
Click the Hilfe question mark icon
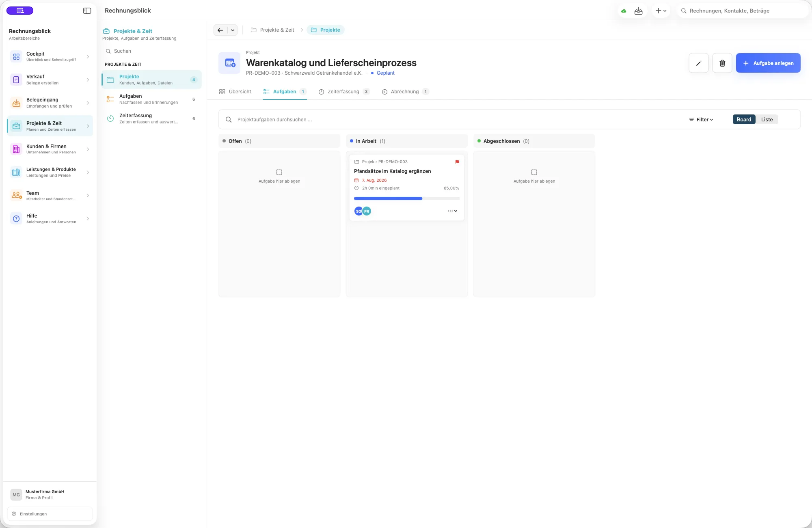(16, 219)
